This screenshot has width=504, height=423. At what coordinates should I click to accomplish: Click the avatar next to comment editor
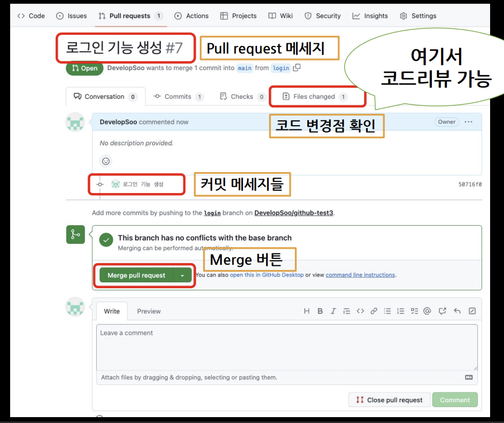click(x=75, y=307)
